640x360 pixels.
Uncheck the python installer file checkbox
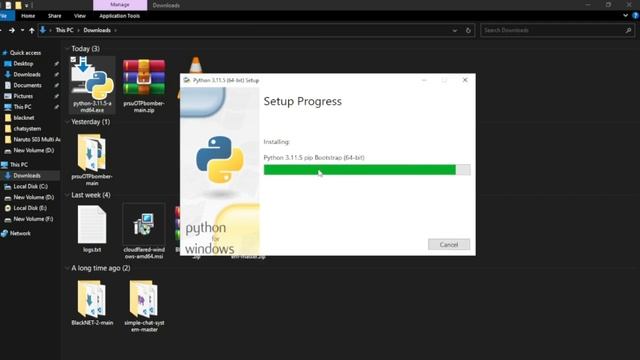pos(73,60)
